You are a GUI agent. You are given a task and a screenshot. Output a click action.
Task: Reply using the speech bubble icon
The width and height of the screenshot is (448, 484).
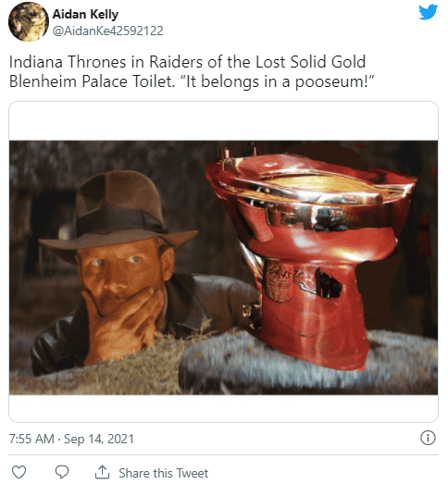(x=62, y=472)
